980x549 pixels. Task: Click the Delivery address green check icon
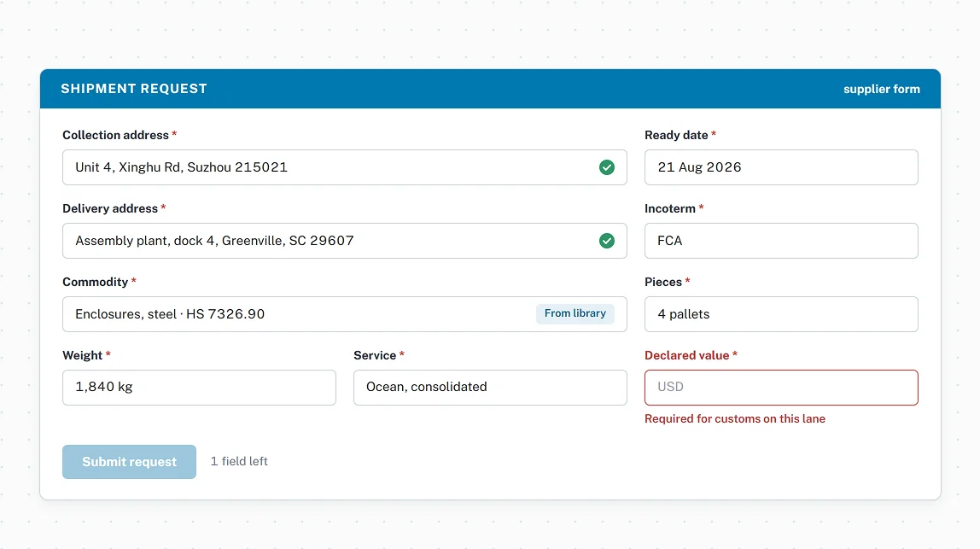pos(606,241)
